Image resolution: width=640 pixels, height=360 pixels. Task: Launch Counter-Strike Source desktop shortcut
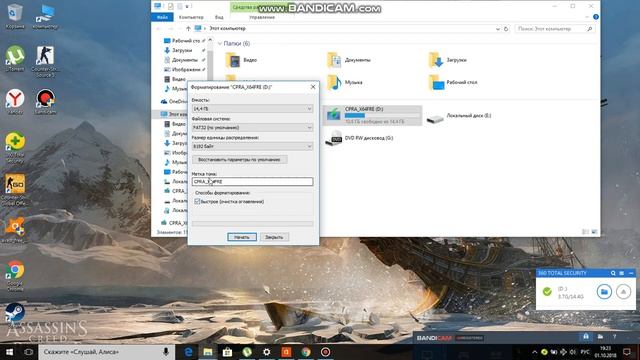point(45,61)
